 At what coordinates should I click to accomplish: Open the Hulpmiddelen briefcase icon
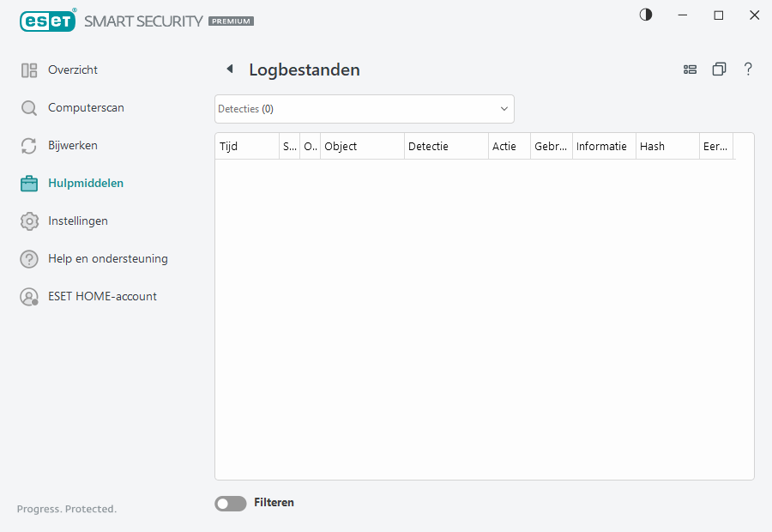(x=29, y=183)
